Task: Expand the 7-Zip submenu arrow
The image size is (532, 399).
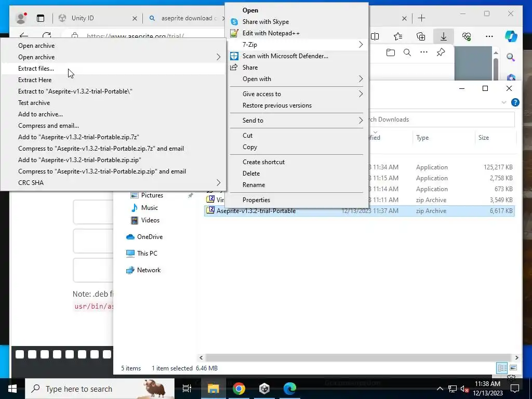Action: click(361, 45)
